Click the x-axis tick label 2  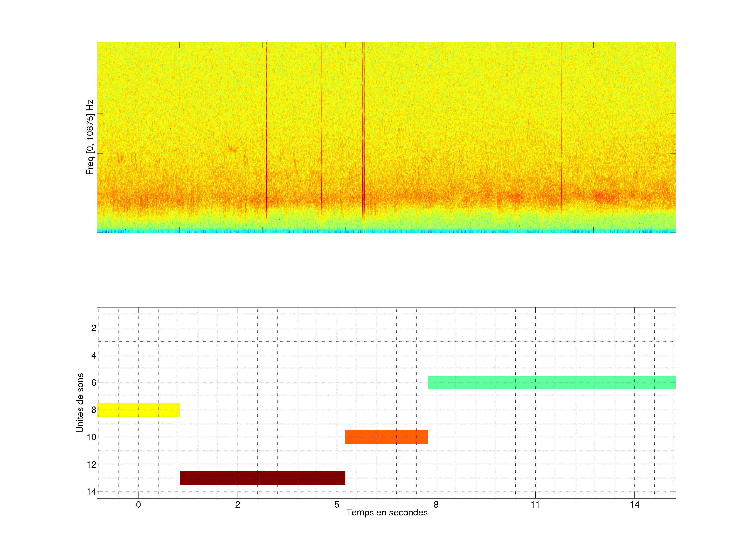(x=237, y=505)
